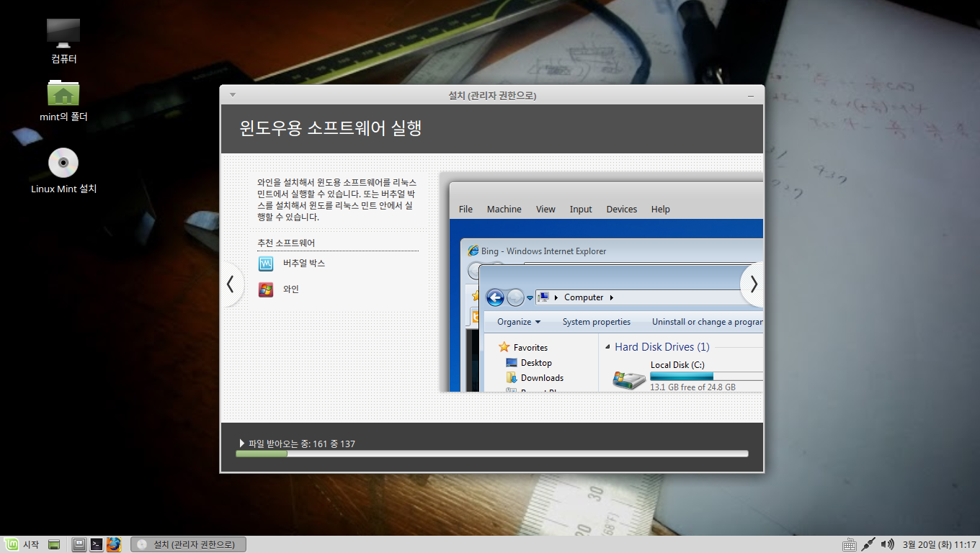This screenshot has height=553, width=980.
Task: Click the 윈도우용 소프트웨어 실행 slide title
Action: coord(330,128)
